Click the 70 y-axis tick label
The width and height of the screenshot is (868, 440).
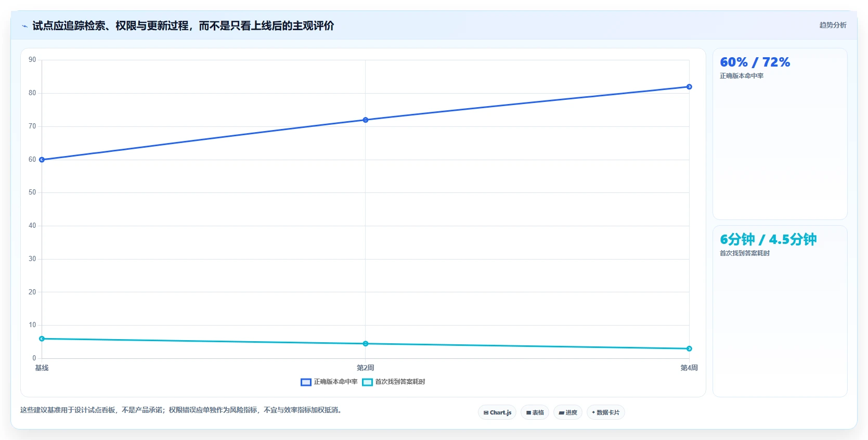click(32, 126)
